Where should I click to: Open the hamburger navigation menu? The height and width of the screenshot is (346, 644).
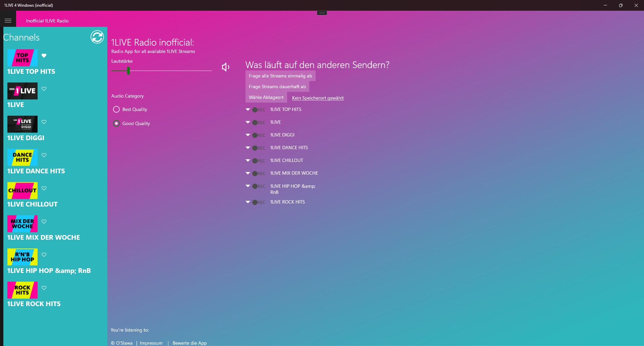click(8, 20)
